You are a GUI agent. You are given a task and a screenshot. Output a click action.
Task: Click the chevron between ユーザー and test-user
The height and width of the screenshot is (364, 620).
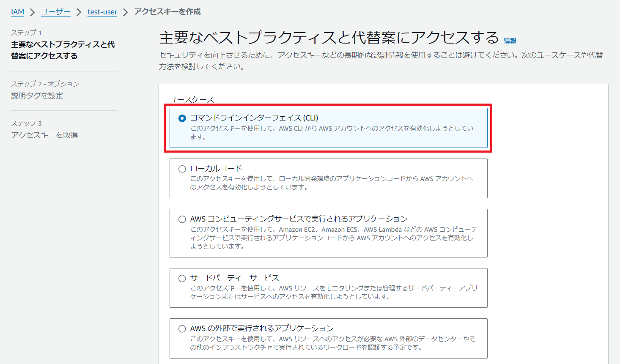(x=79, y=12)
